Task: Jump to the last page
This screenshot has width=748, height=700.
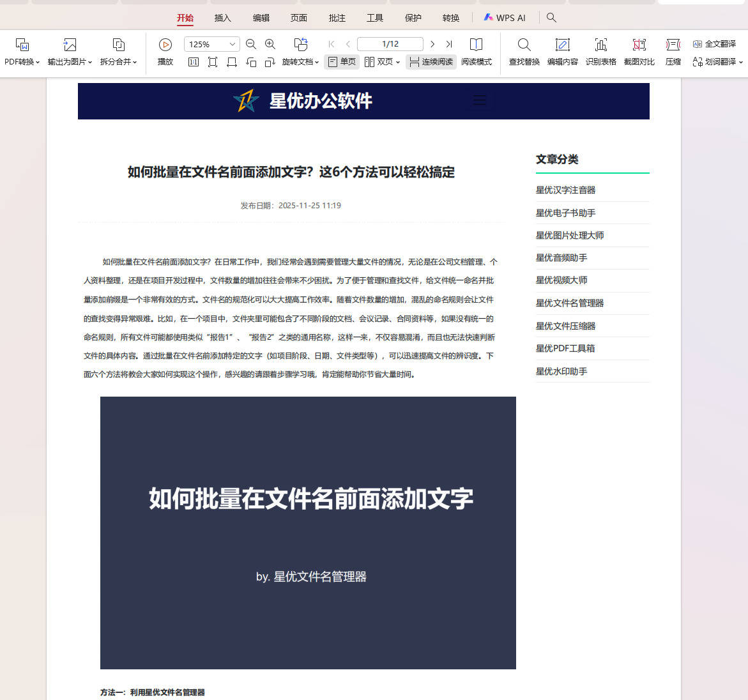Action: (449, 44)
